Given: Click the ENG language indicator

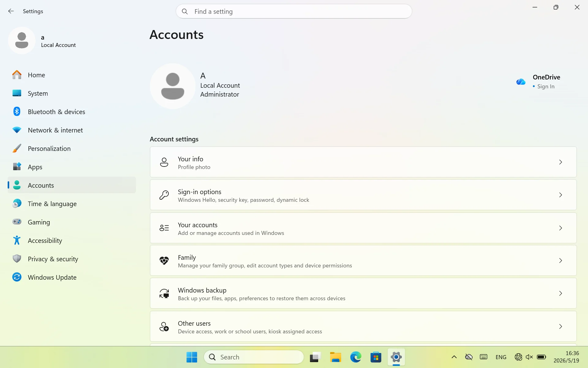Looking at the screenshot, I should (x=501, y=357).
